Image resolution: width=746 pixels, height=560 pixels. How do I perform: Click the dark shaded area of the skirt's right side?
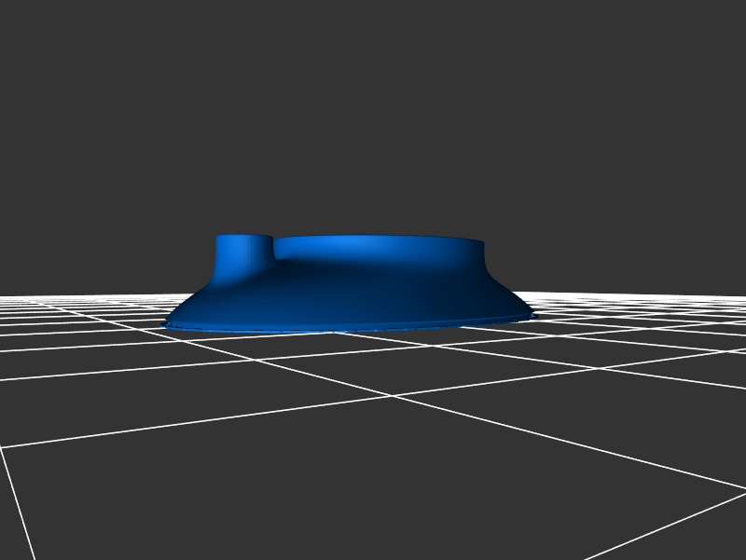pyautogui.click(x=466, y=294)
